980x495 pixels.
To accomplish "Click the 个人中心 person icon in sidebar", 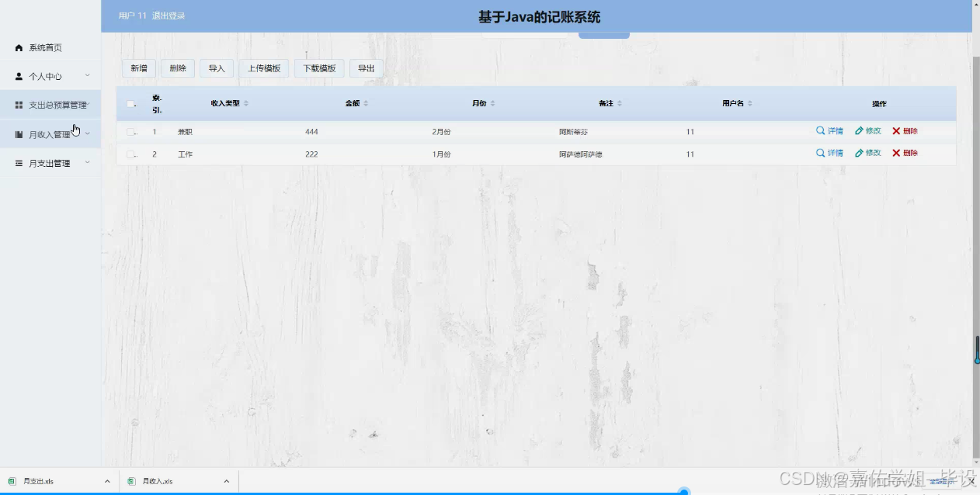I will point(18,76).
